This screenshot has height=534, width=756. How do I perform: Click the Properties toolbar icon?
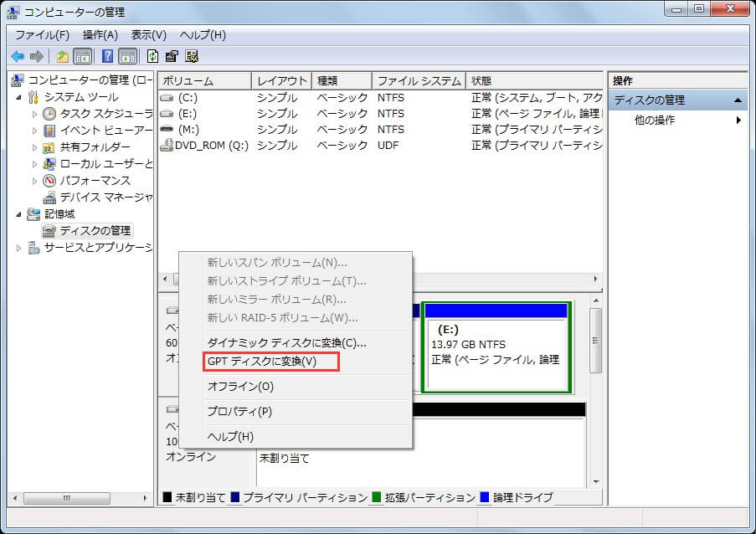pyautogui.click(x=172, y=56)
